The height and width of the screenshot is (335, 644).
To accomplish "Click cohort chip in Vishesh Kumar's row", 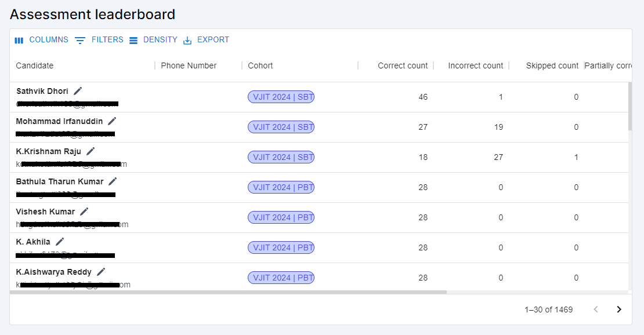I will coord(281,217).
